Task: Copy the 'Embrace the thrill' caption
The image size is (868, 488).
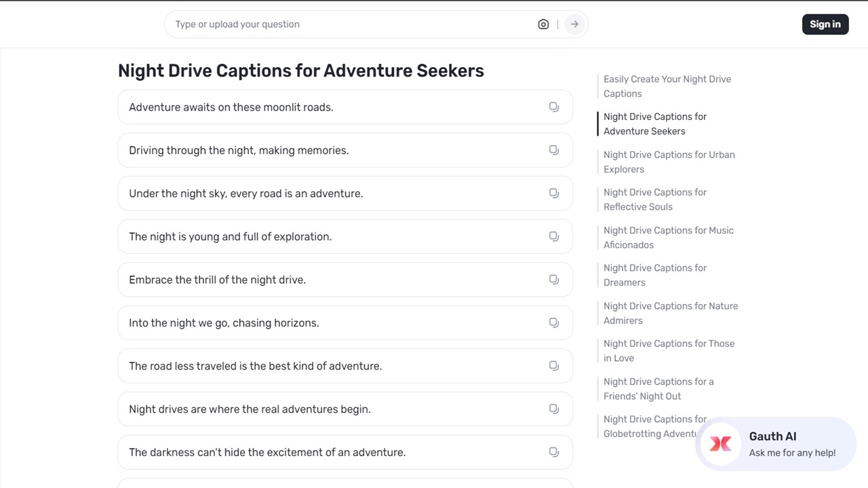Action: pos(554,279)
